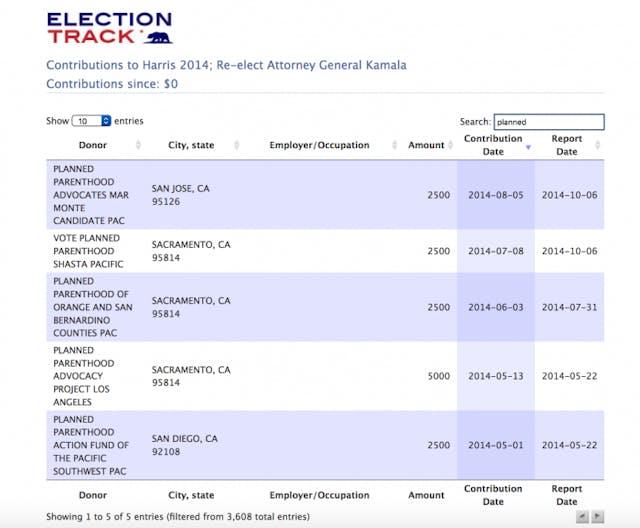Sort by City, state column arrows
The width and height of the screenshot is (640, 528).
point(236,145)
